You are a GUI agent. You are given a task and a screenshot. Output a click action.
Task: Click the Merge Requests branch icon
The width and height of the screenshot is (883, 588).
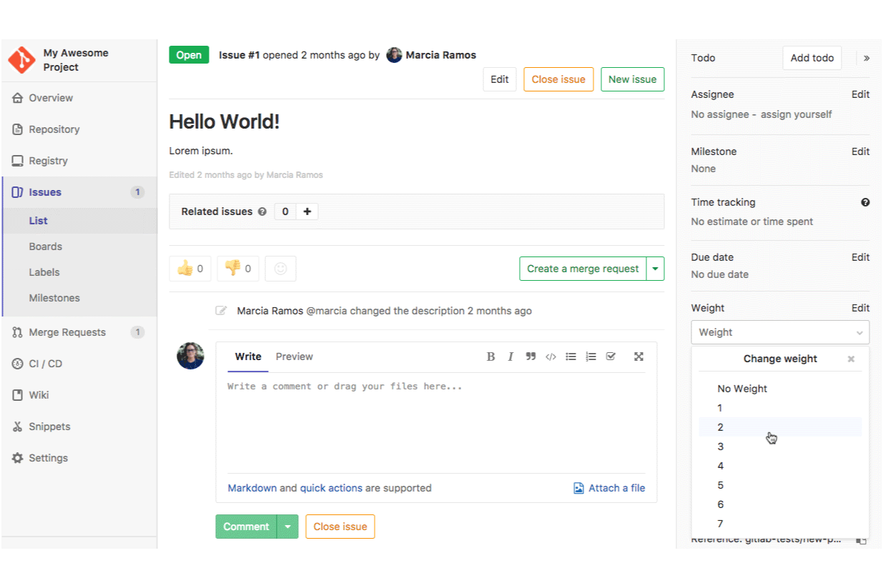pyautogui.click(x=18, y=332)
